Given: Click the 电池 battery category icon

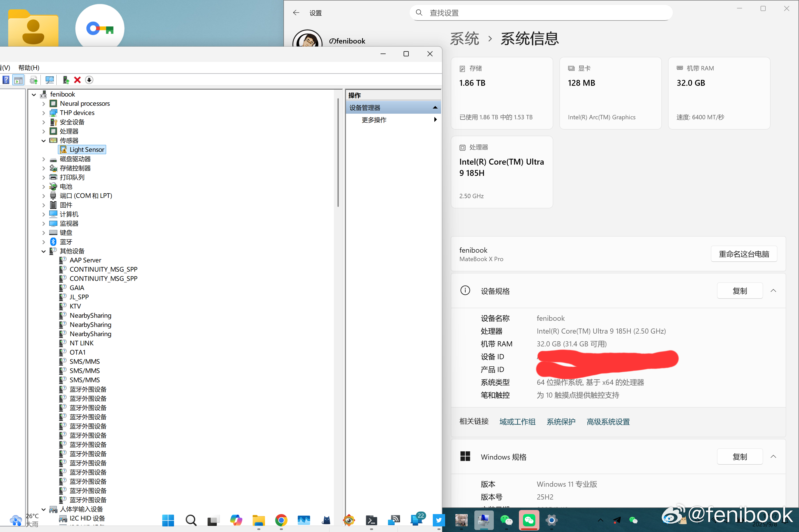Looking at the screenshot, I should coord(53,187).
